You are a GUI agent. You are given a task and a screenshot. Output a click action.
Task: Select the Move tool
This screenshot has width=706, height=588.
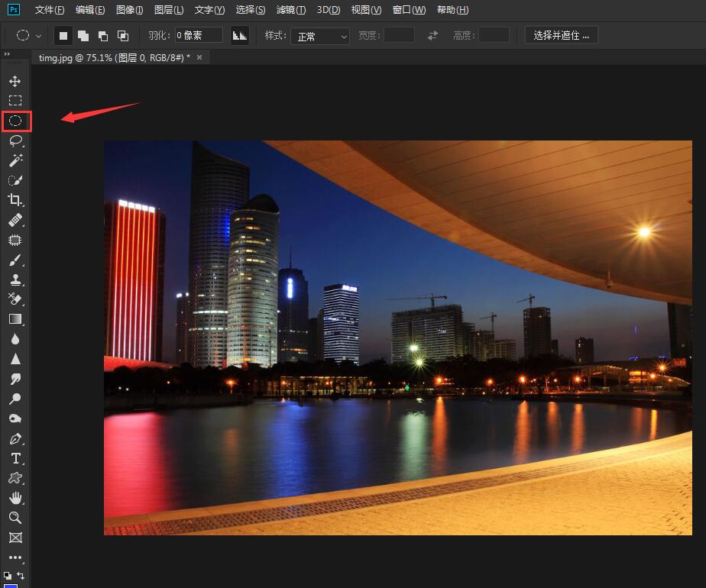[x=15, y=81]
